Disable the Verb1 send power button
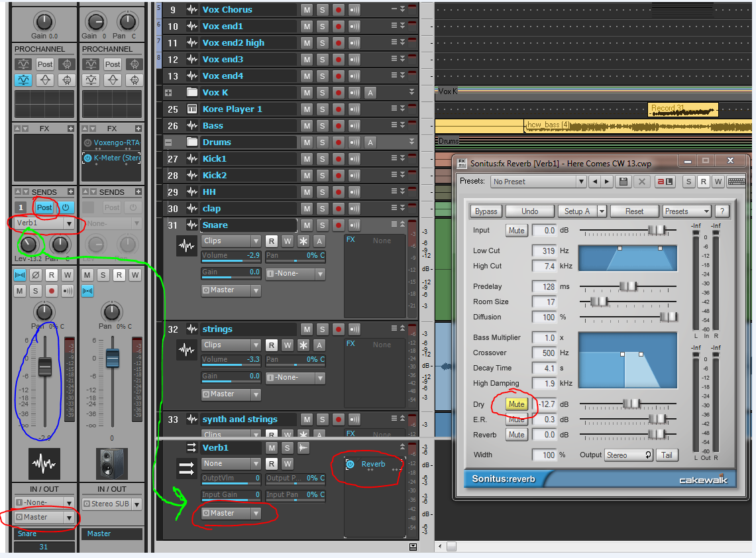This screenshot has height=558, width=756. (66, 207)
